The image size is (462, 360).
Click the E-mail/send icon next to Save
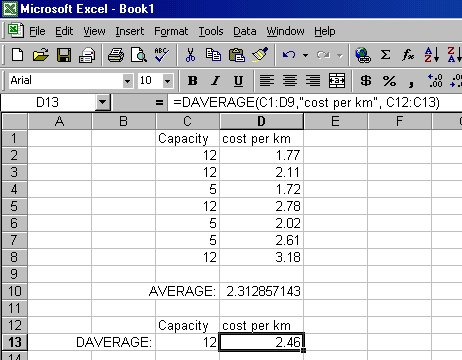coord(87,54)
